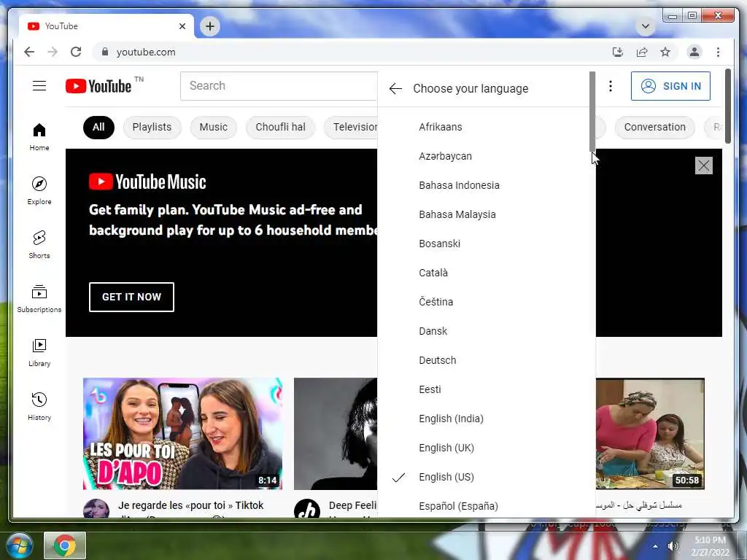Click the YouTube search field

point(279,86)
